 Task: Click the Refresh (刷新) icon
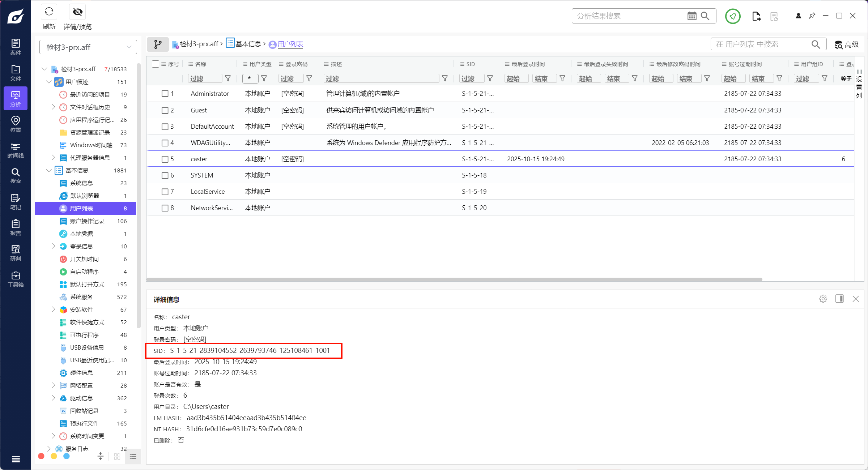[x=49, y=12]
